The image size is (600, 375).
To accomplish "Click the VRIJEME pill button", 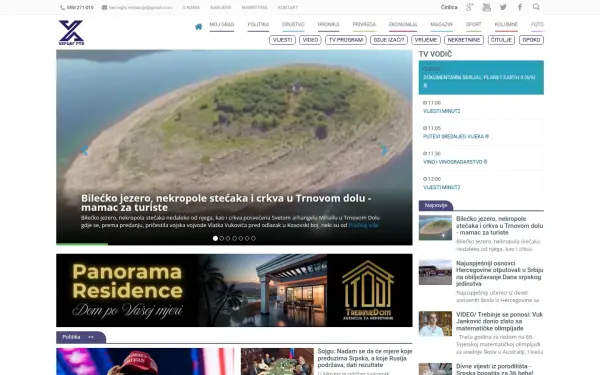I will pyautogui.click(x=426, y=40).
